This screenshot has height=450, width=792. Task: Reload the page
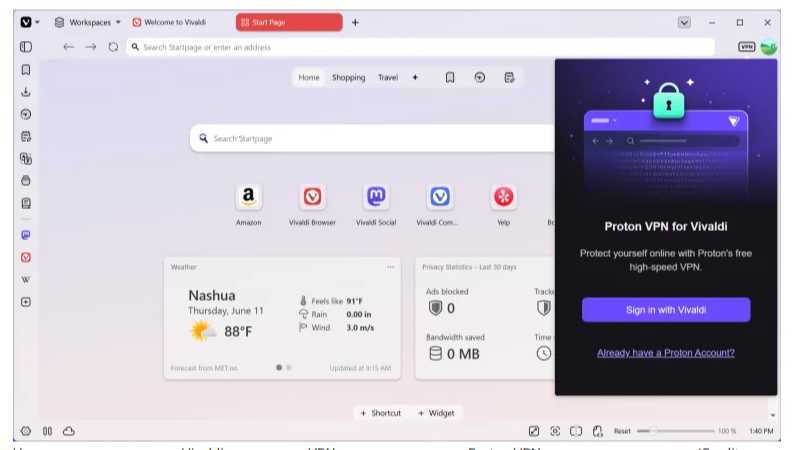click(113, 47)
